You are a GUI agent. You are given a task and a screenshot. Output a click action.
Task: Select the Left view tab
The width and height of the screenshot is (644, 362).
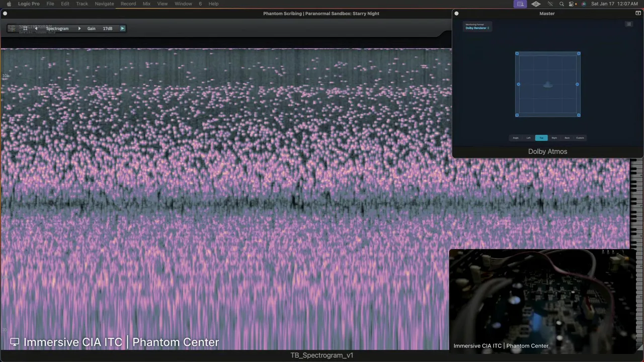(528, 138)
